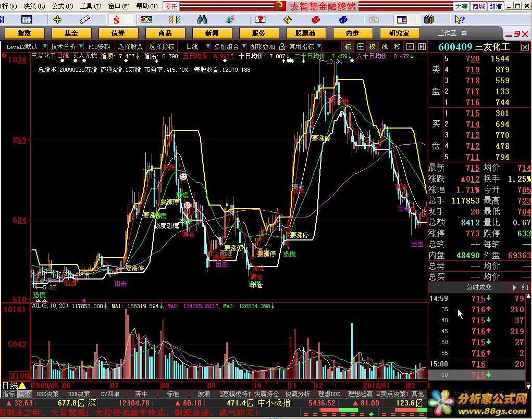Screen dimensions: 532x419
Task: Click the help cursor question icon
Action: click(460, 20)
